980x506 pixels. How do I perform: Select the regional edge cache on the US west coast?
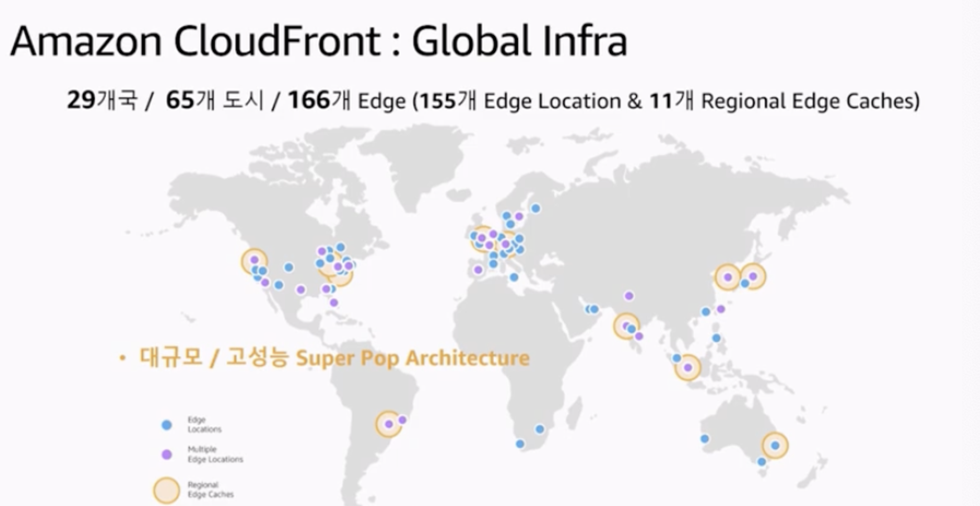[x=254, y=260]
